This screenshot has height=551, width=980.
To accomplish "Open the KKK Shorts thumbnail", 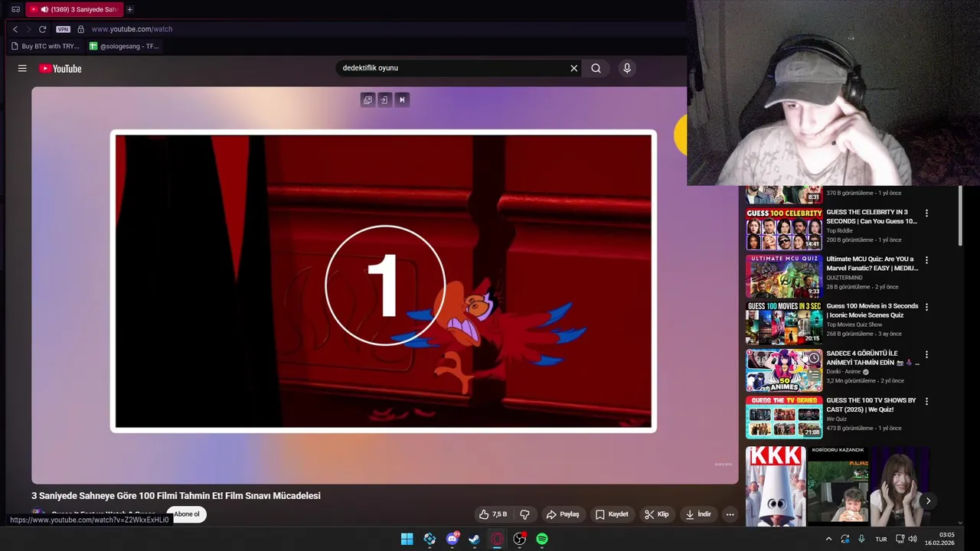I will click(x=776, y=487).
